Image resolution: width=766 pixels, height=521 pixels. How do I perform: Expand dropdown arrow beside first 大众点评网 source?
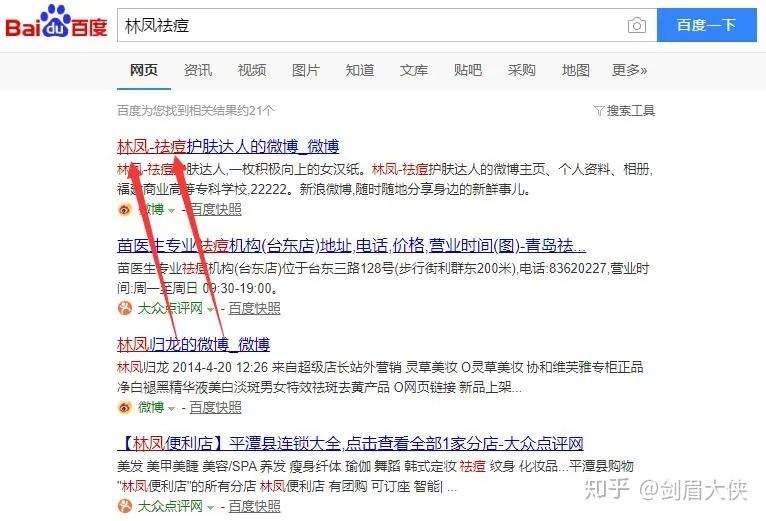(x=211, y=309)
